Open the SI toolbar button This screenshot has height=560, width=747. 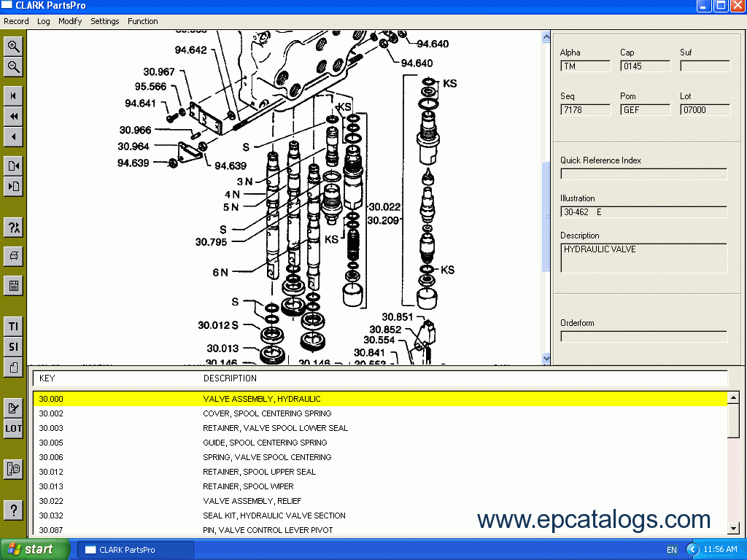[x=13, y=347]
